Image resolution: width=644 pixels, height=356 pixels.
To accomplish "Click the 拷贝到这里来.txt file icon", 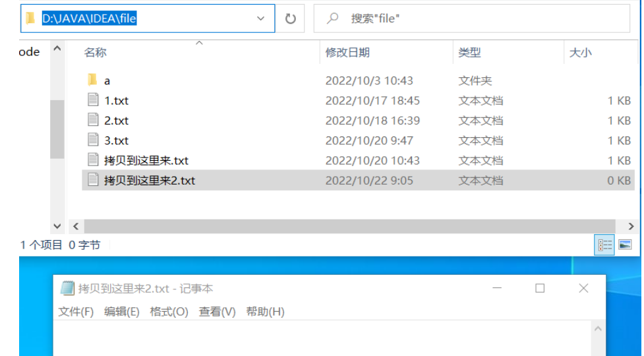I will coord(93,160).
